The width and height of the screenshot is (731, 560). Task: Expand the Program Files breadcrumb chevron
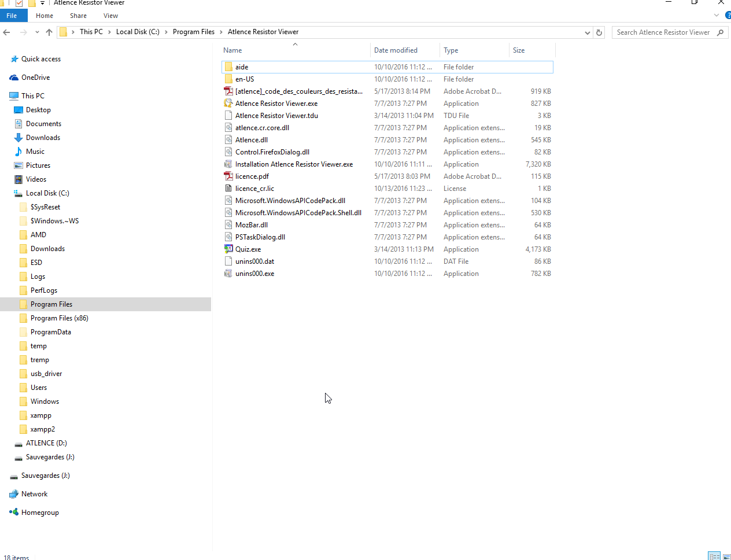point(221,32)
